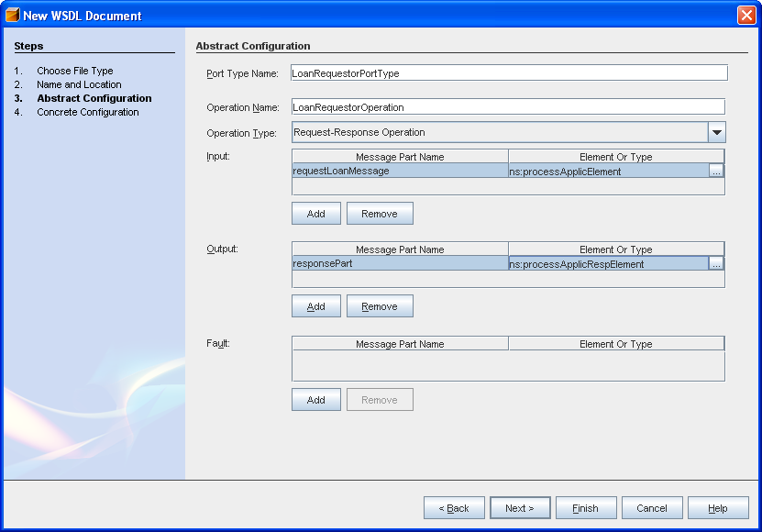Add a new Fault message part
The image size is (762, 532).
[315, 400]
